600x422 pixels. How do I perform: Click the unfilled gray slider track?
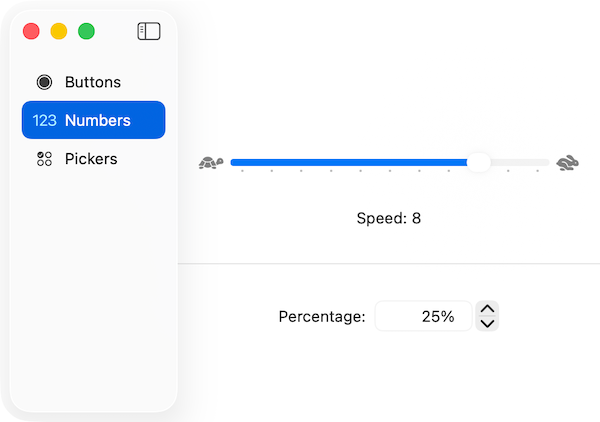point(520,162)
